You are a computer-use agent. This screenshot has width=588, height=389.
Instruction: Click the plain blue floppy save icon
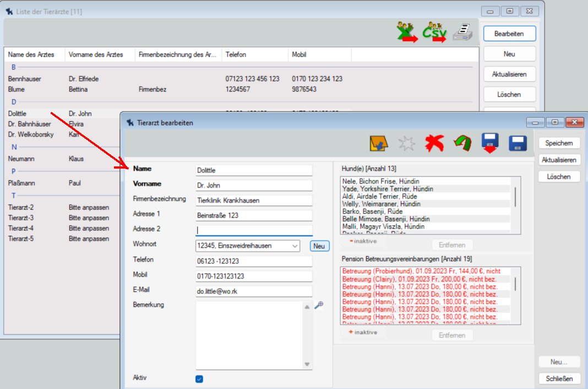tap(518, 144)
